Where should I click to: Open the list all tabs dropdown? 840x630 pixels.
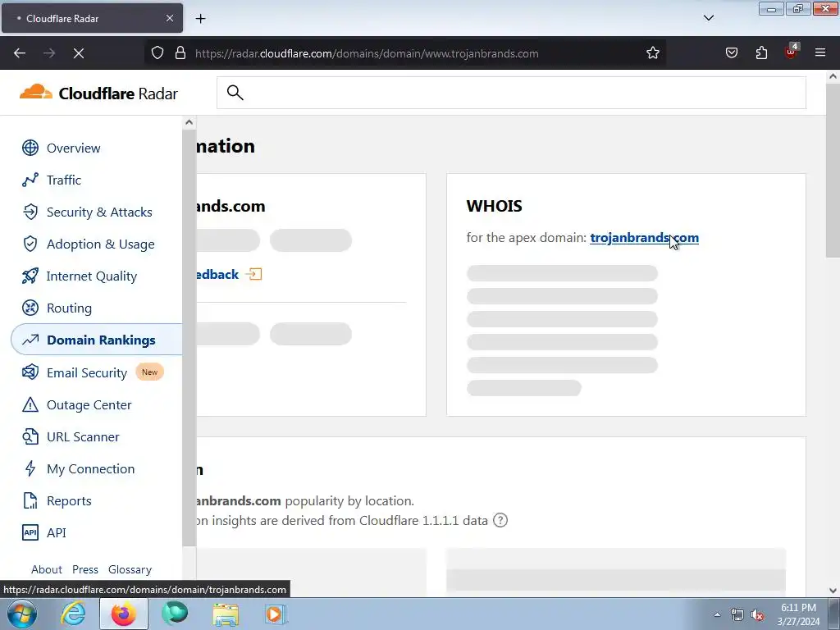point(708,18)
